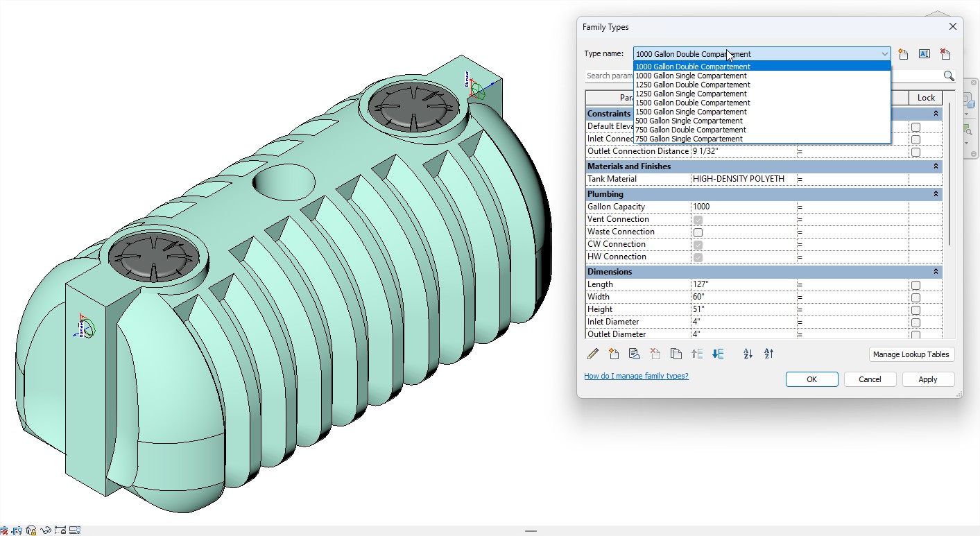Choose 750 Gallon Double Compartement type

click(762, 130)
